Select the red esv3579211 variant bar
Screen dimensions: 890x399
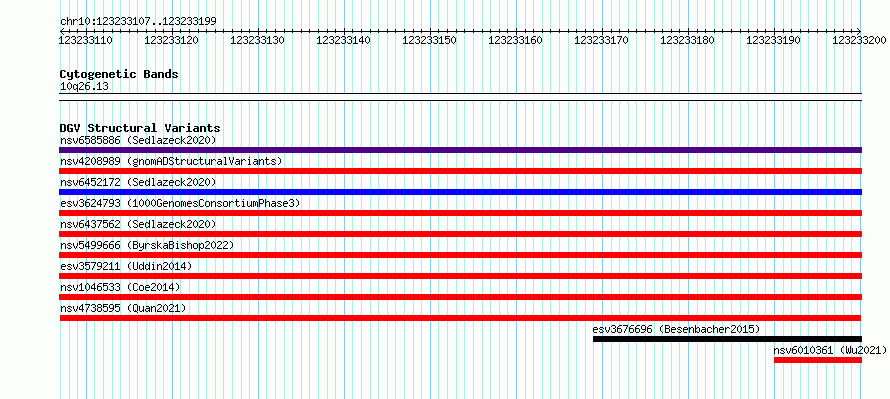point(460,276)
